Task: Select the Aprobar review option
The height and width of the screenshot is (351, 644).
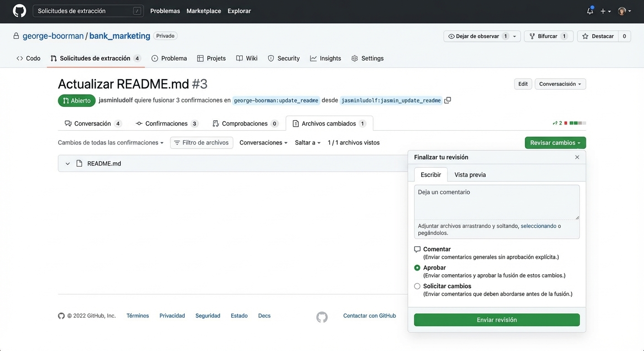Action: coord(417,268)
